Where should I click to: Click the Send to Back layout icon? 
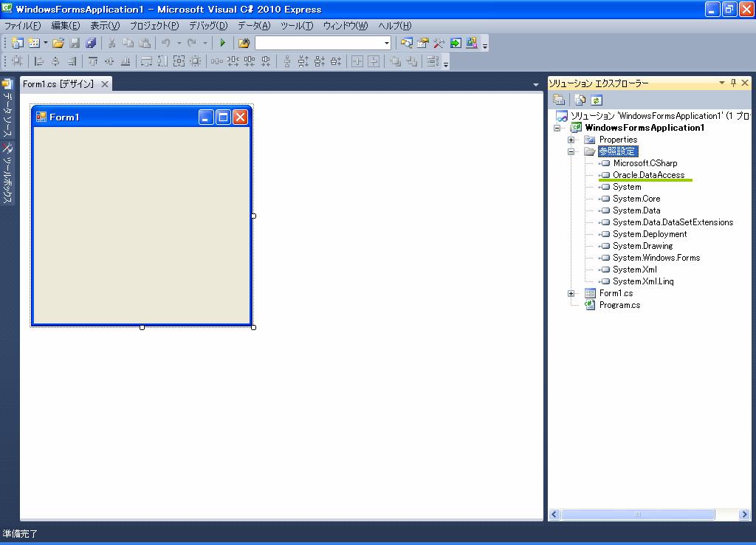[411, 61]
